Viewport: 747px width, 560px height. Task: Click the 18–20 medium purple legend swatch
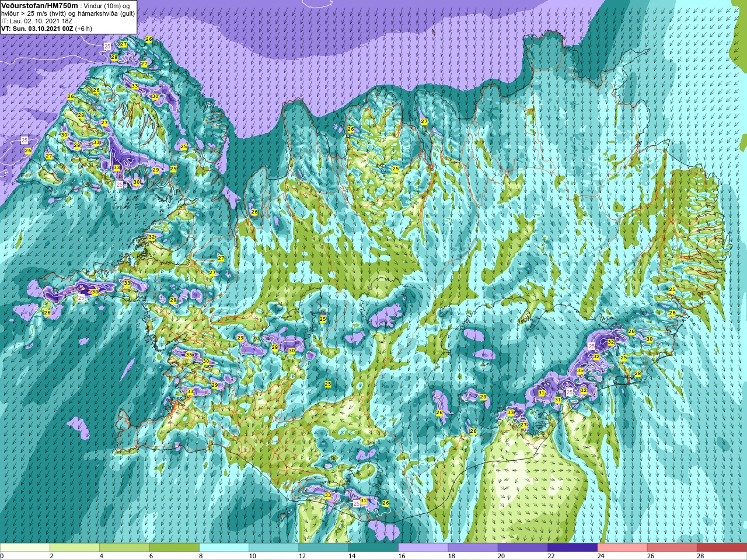pyautogui.click(x=473, y=548)
